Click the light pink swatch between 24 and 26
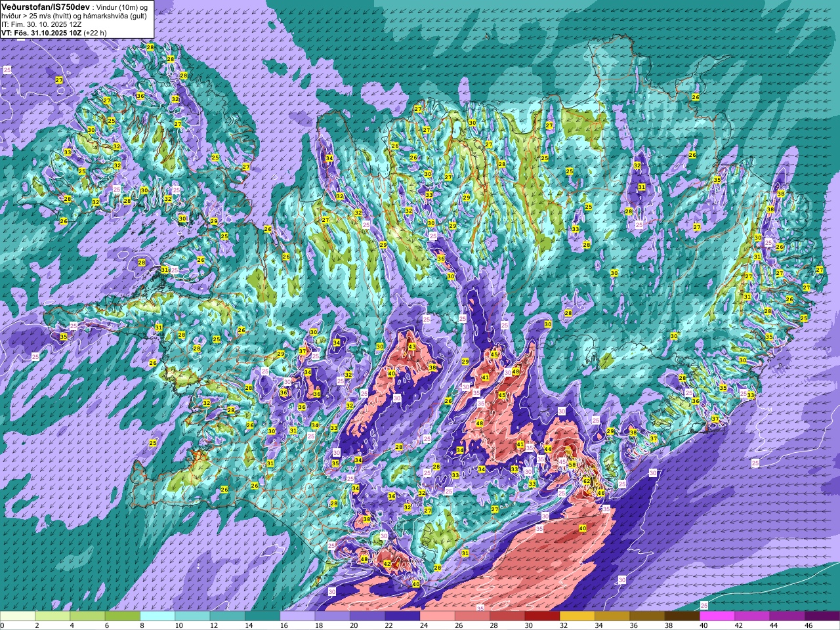 click(438, 616)
